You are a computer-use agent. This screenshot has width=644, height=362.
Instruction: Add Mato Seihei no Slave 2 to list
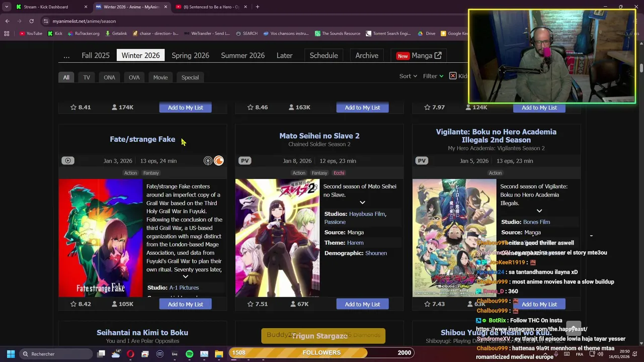362,304
